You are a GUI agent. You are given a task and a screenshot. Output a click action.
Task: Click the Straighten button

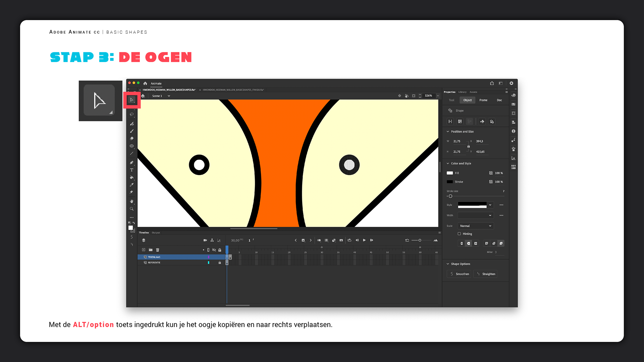(x=485, y=274)
